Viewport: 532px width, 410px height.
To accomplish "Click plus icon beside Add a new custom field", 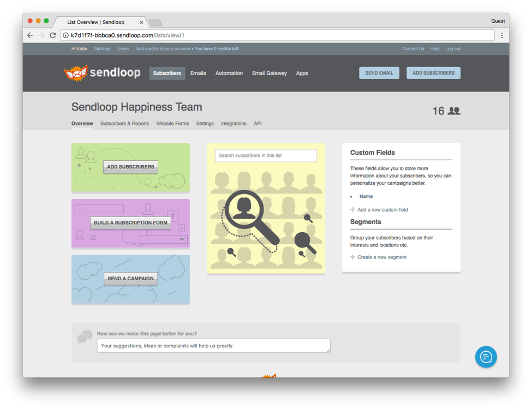I will click(x=352, y=210).
